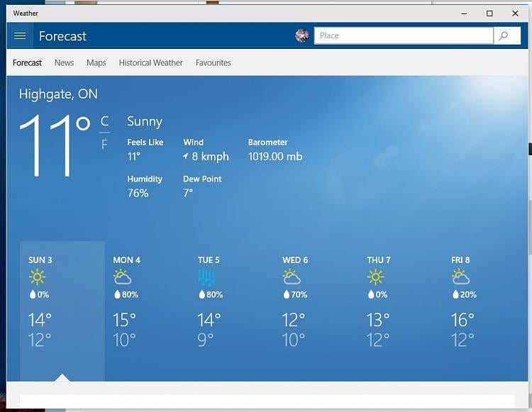Click the 16° high for FRI 8
The height and width of the screenshot is (412, 532).
pyautogui.click(x=462, y=320)
